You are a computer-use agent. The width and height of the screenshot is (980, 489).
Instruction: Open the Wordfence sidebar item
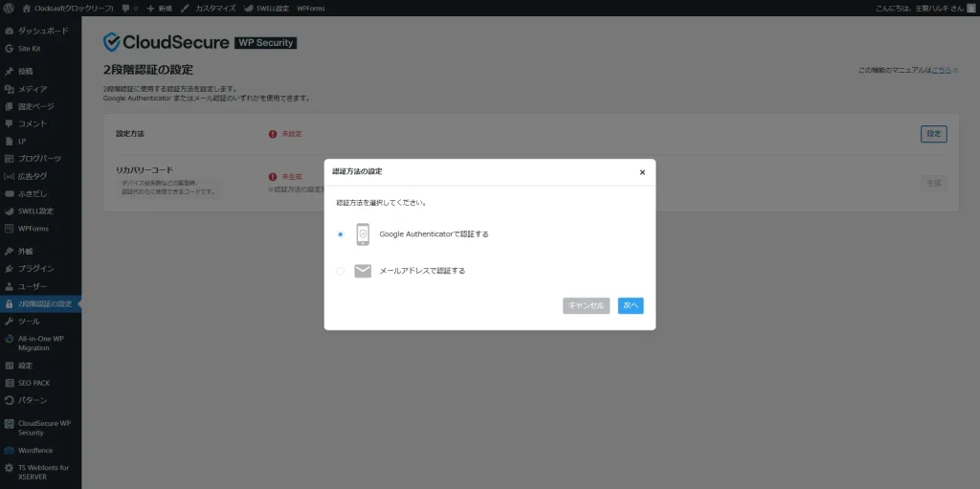click(34, 450)
